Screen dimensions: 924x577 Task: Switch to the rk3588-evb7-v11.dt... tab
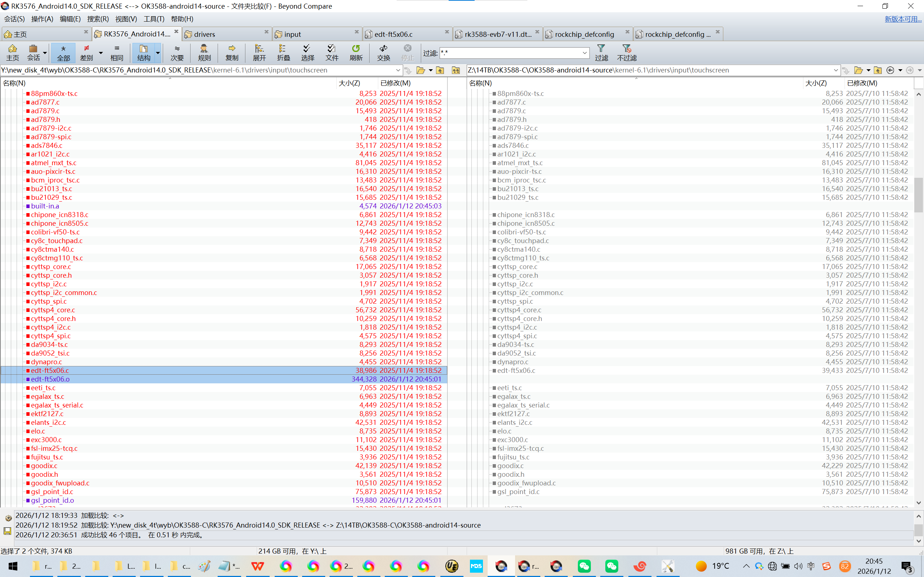tap(497, 34)
